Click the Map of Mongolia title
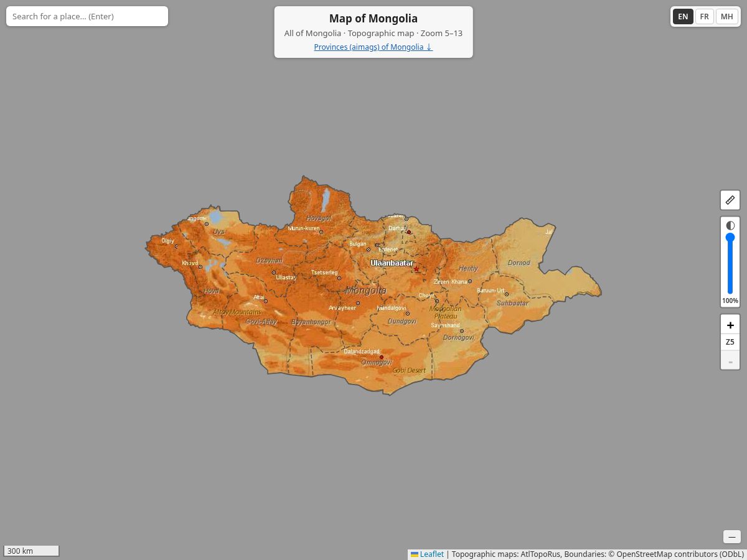Viewport: 747px width, 560px height. 374,19
